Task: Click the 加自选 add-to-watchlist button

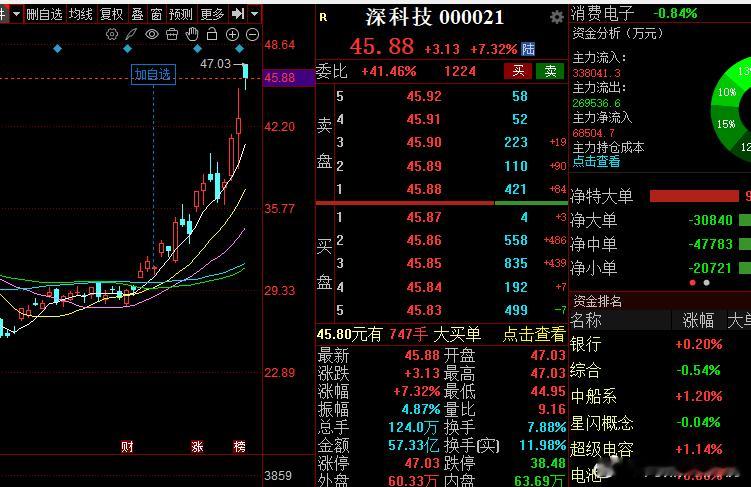Action: [x=153, y=74]
